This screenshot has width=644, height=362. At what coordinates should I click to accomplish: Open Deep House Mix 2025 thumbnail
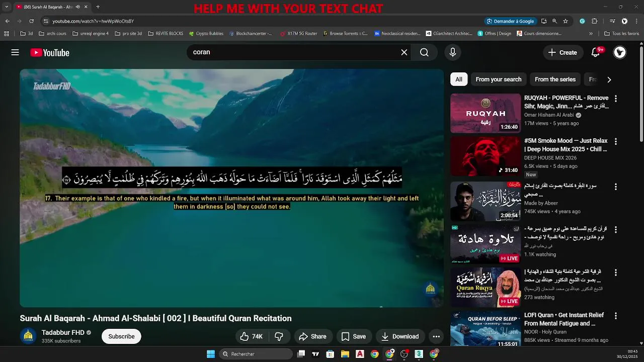(x=486, y=156)
